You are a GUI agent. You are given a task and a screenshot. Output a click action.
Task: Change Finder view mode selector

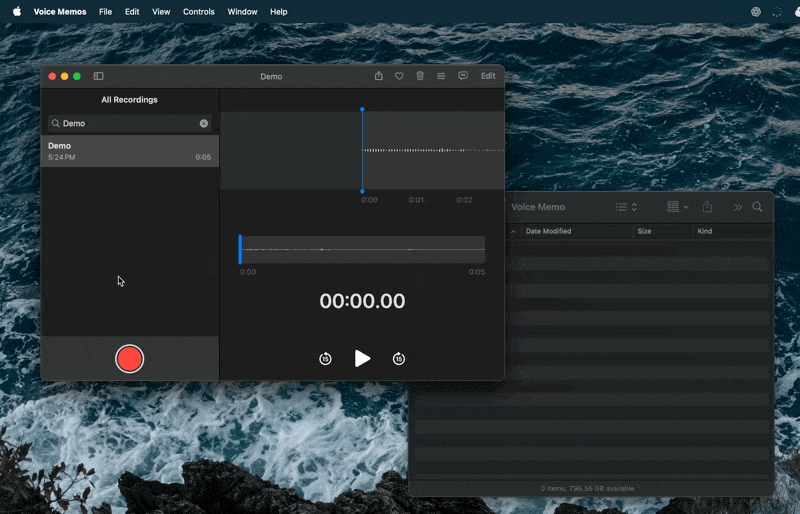pos(627,207)
